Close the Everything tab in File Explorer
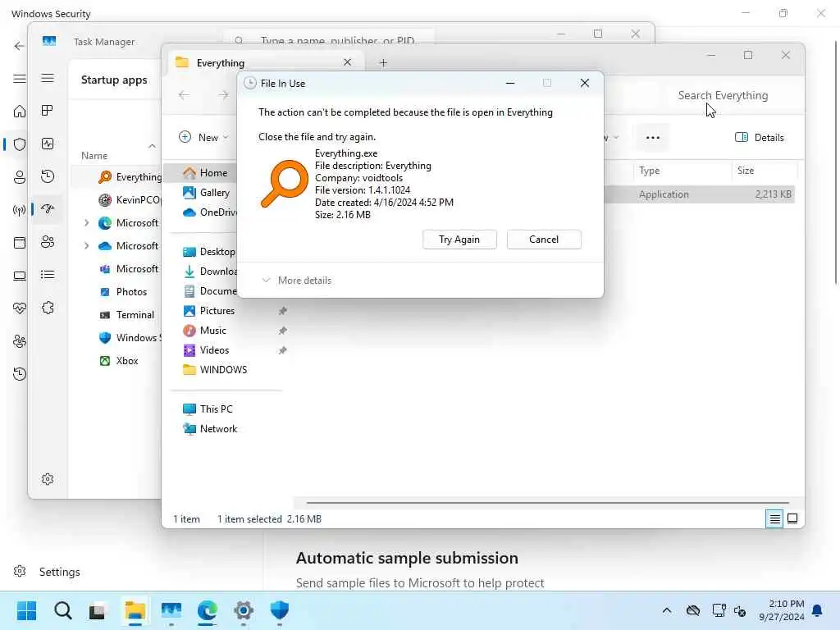 pos(347,62)
